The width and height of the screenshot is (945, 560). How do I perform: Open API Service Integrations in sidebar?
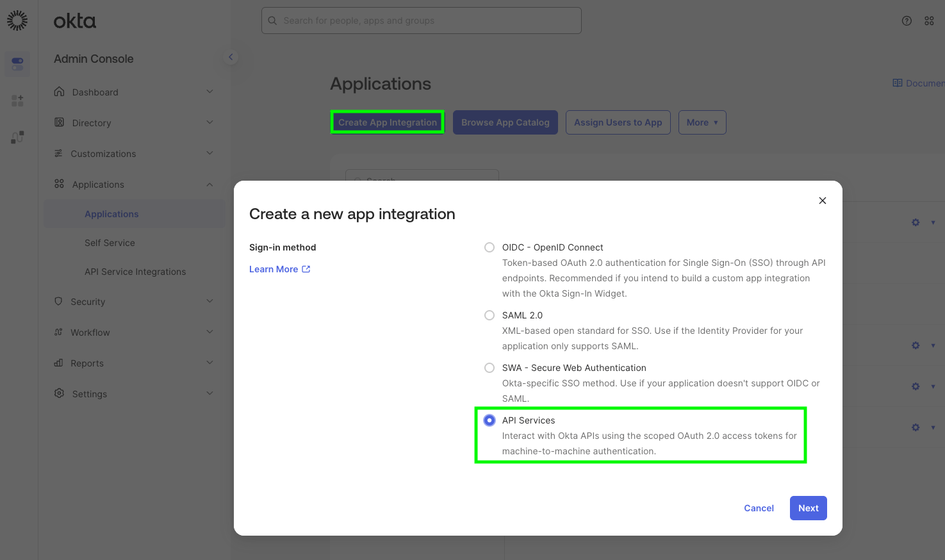click(x=135, y=272)
